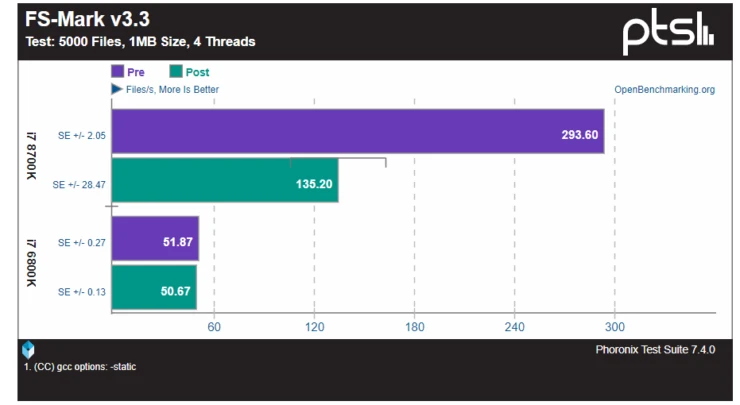The height and width of the screenshot is (405, 740).
Task: Select the green 135.20 bar
Action: (x=224, y=183)
